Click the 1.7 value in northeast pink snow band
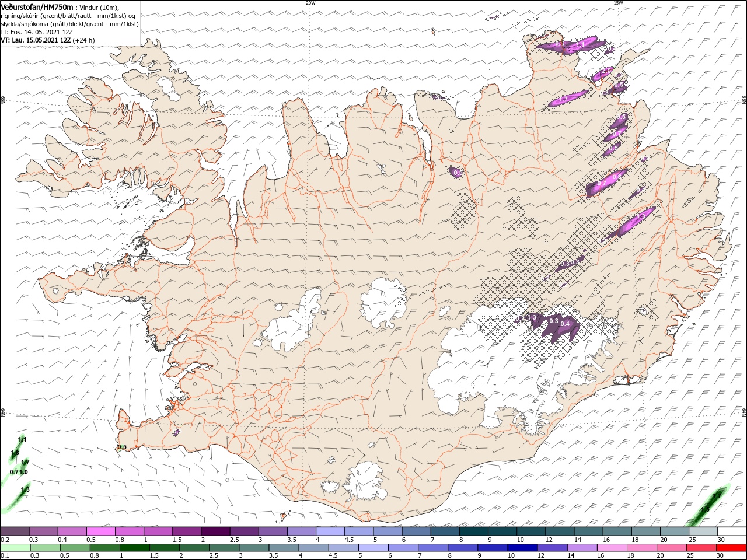 tap(564, 100)
